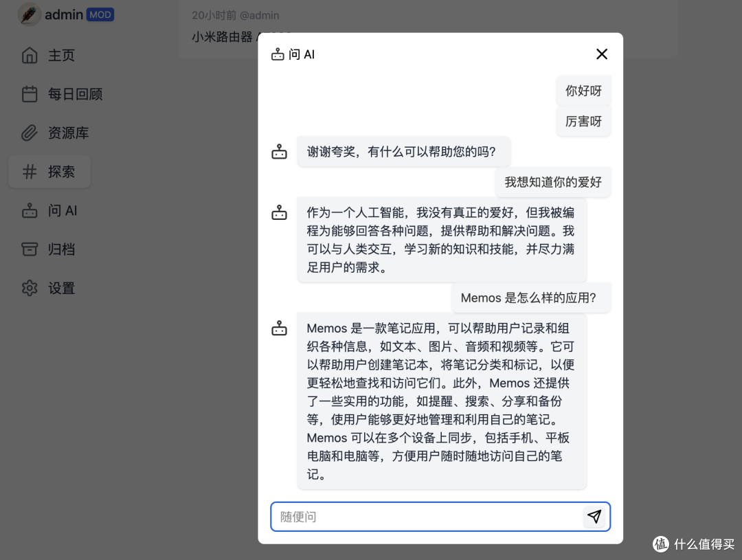The width and height of the screenshot is (742, 560).
Task: Send the message with paper plane icon
Action: click(594, 517)
